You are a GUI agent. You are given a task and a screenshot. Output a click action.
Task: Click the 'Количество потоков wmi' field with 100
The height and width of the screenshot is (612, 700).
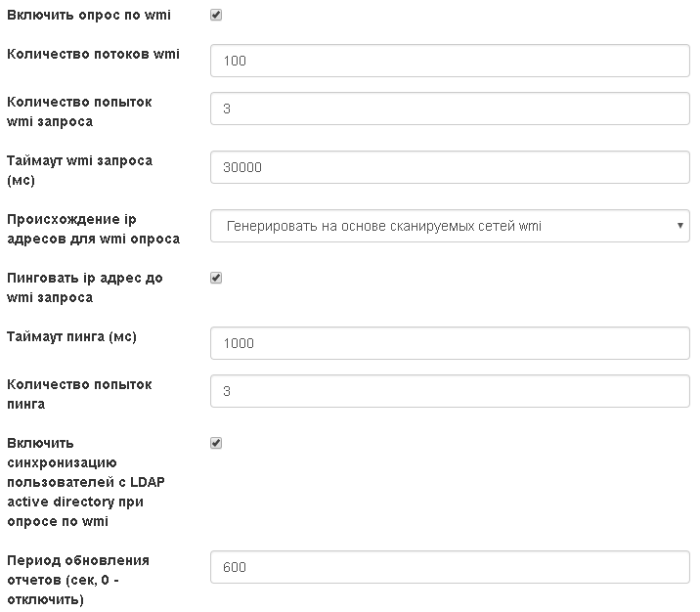pyautogui.click(x=450, y=61)
